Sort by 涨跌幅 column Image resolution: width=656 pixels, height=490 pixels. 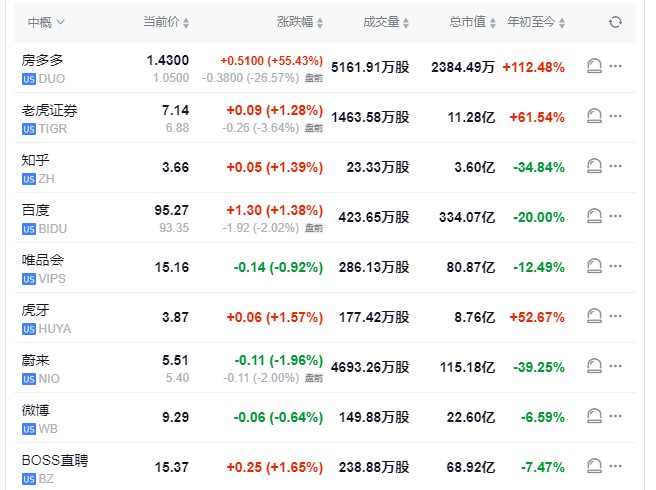click(x=300, y=22)
